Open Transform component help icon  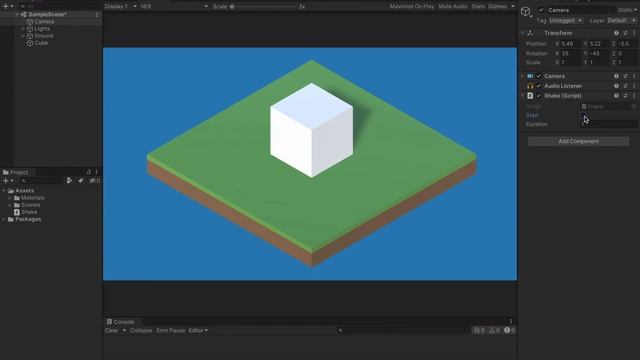(616, 33)
